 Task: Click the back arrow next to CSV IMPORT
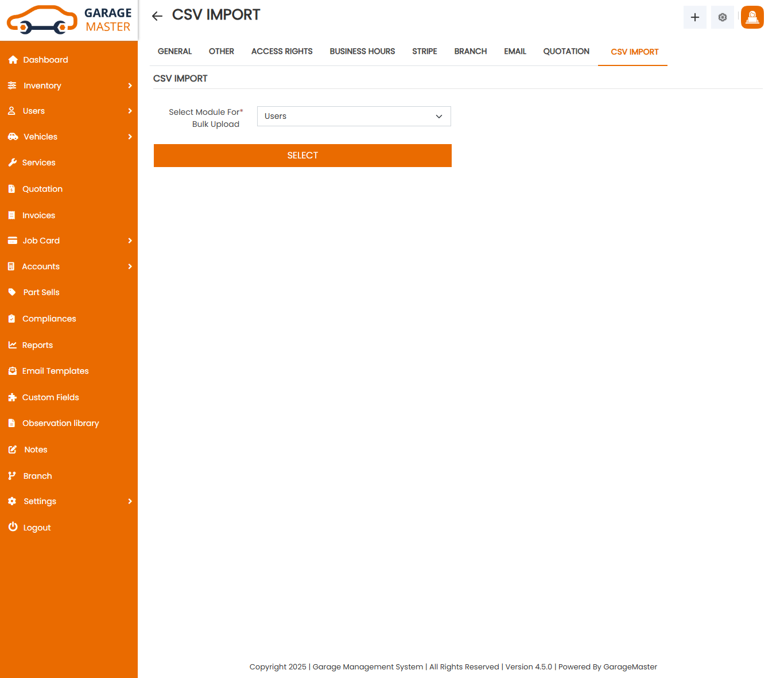(x=157, y=16)
